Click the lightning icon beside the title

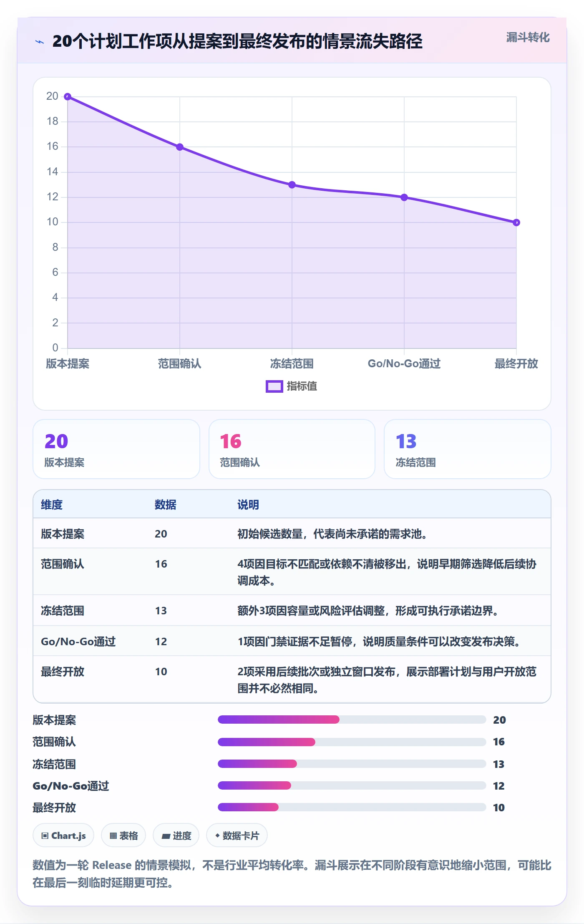[x=40, y=42]
